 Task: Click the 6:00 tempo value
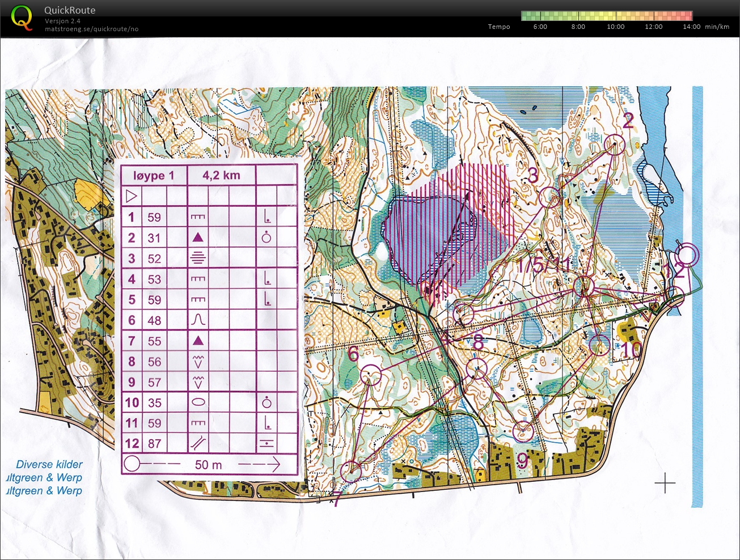coord(540,27)
